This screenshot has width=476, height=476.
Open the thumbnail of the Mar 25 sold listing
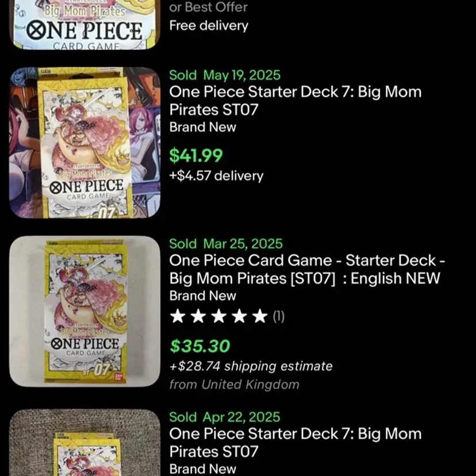pos(85,311)
